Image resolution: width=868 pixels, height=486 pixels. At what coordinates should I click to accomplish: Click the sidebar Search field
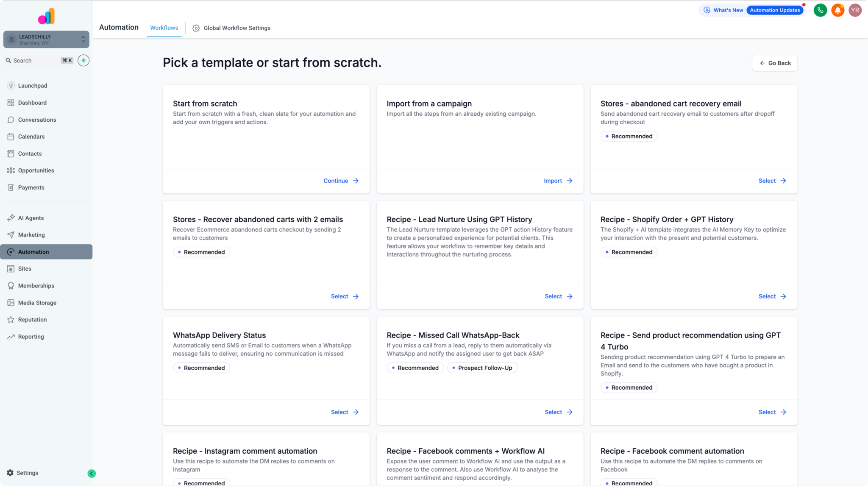coord(39,61)
